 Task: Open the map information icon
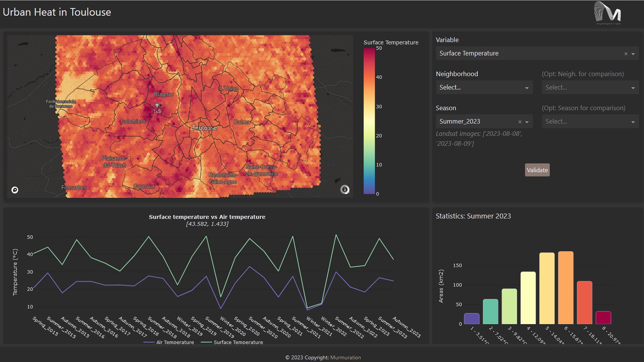[x=345, y=189]
